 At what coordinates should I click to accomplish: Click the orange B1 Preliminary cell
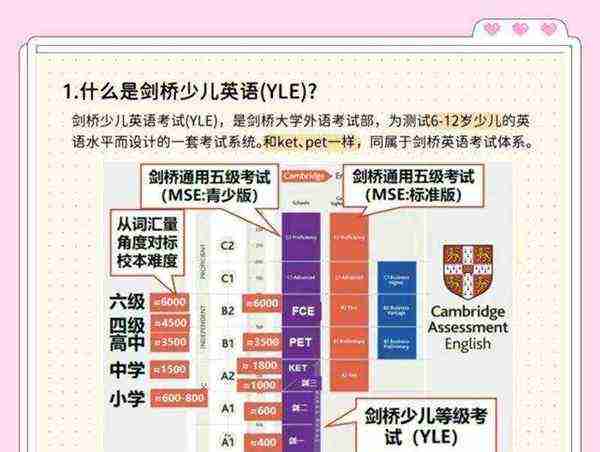coord(349,342)
